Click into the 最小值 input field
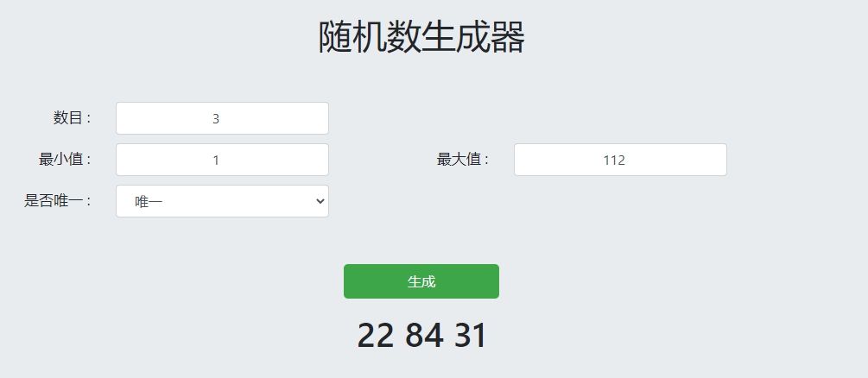Screen dimensions: 868x378 click(x=222, y=160)
